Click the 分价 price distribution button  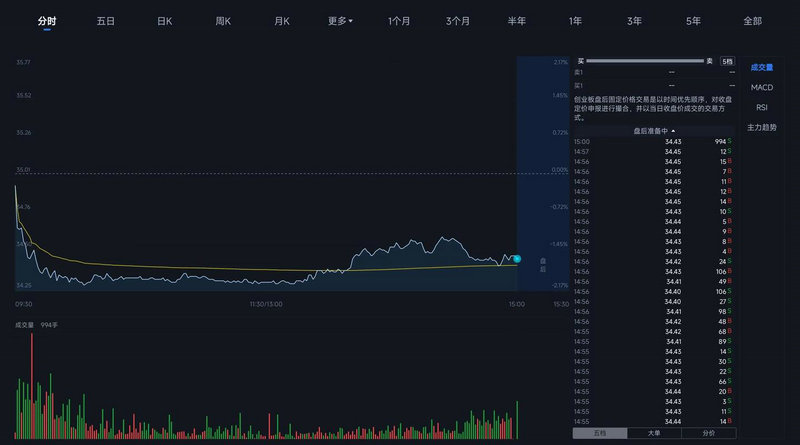tap(708, 433)
